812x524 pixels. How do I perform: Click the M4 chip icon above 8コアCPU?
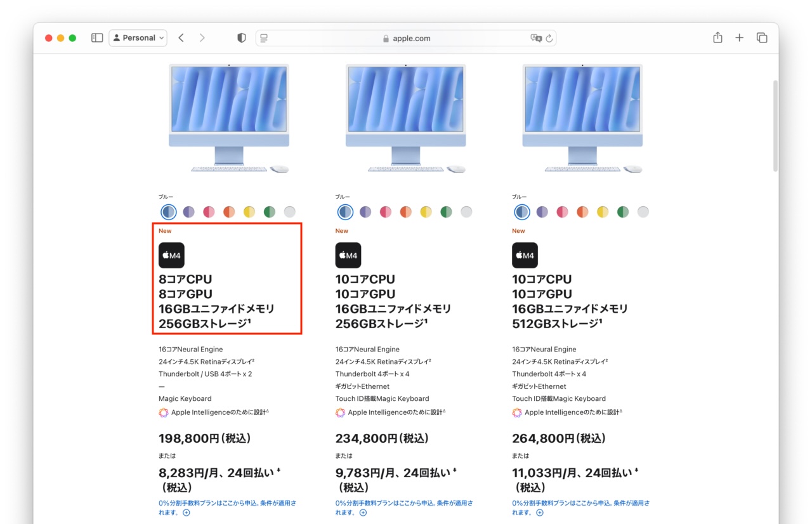pos(171,255)
